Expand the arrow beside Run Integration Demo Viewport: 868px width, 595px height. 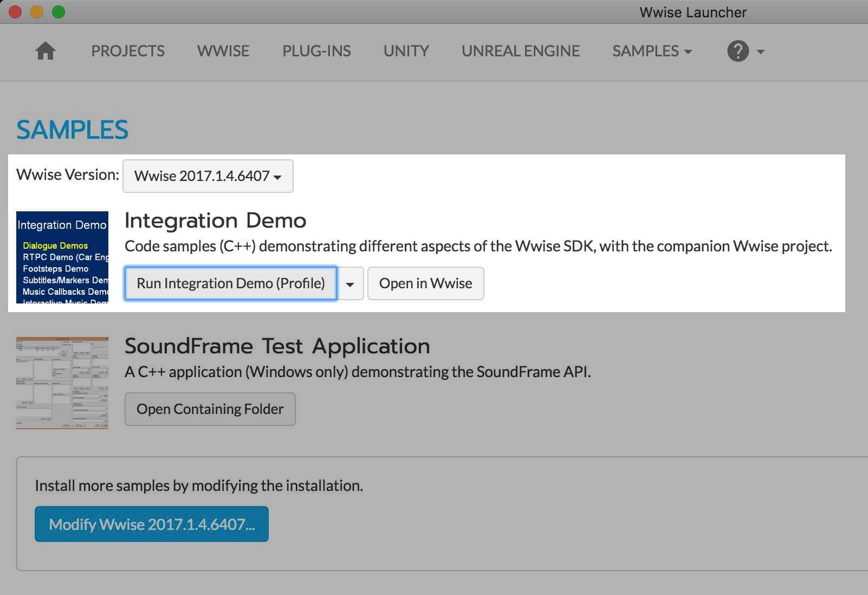coord(351,284)
